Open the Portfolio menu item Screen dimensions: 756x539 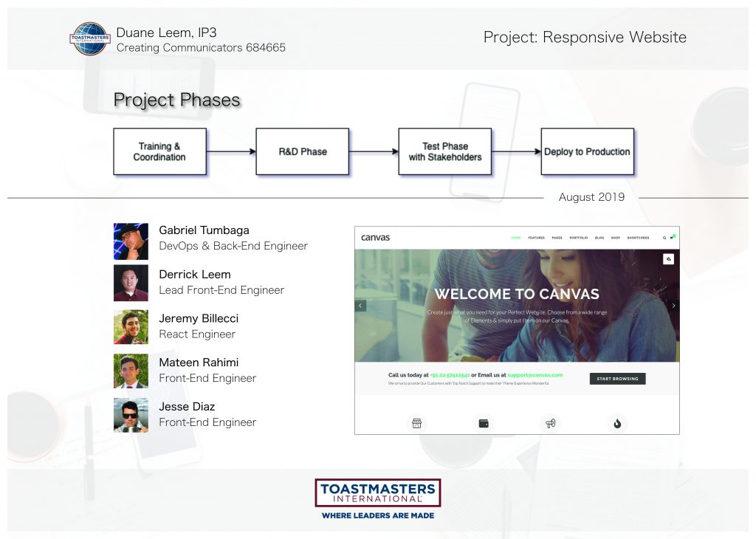click(580, 238)
